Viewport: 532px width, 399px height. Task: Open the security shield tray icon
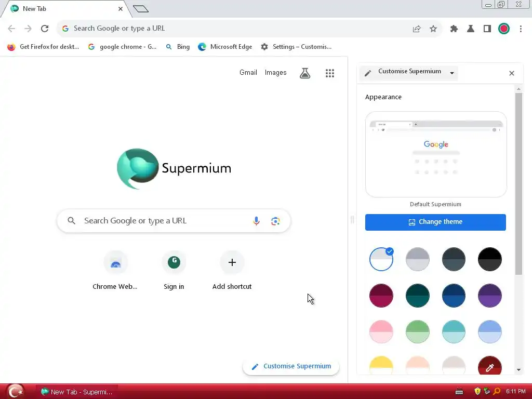coord(477,392)
